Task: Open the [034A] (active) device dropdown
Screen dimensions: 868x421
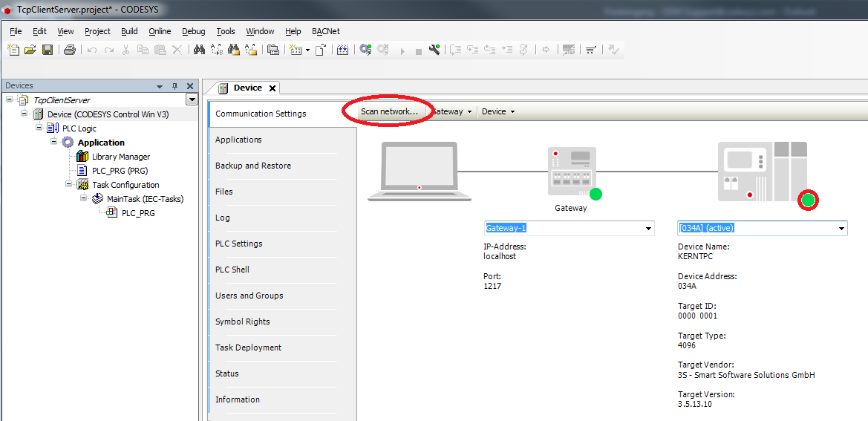Action: 841,229
